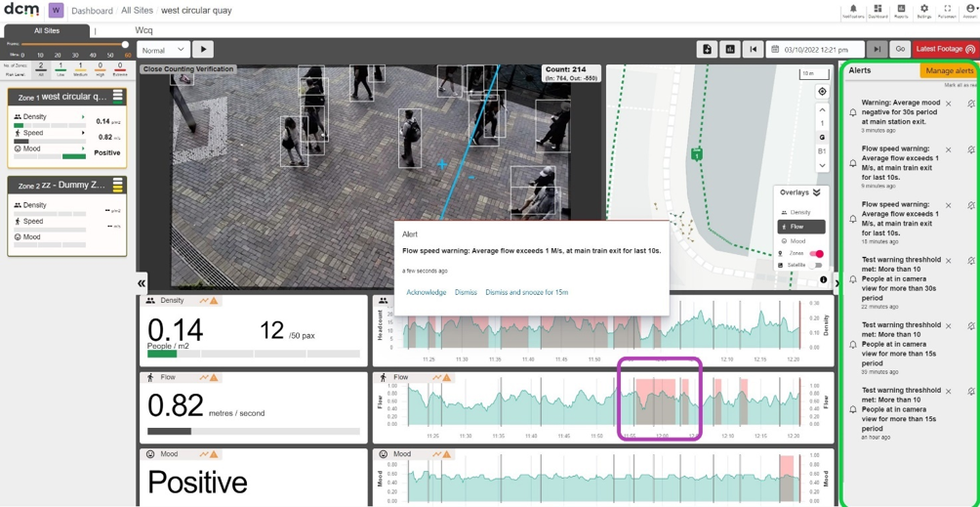Open the Reports icon in top bar
Image resolution: width=980 pixels, height=507 pixels.
tap(901, 9)
